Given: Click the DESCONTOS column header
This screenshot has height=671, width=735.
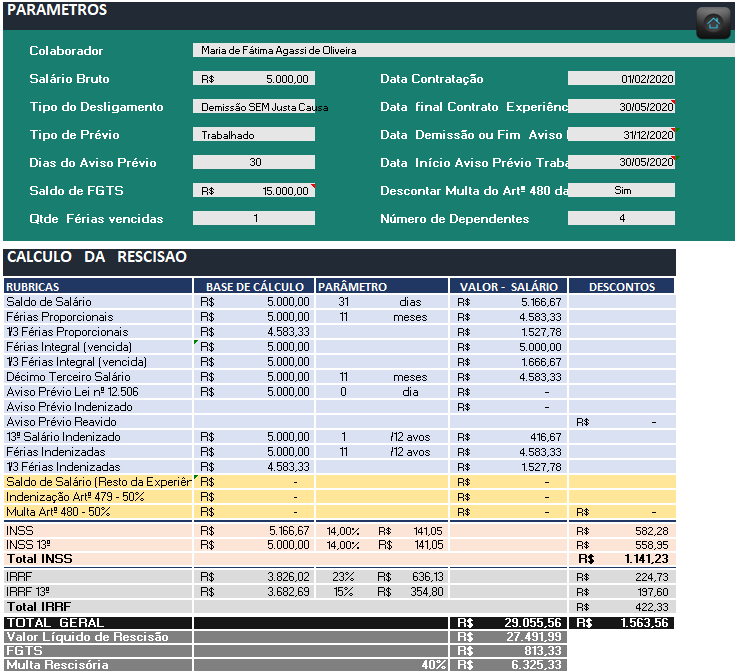Looking at the screenshot, I should [621, 287].
